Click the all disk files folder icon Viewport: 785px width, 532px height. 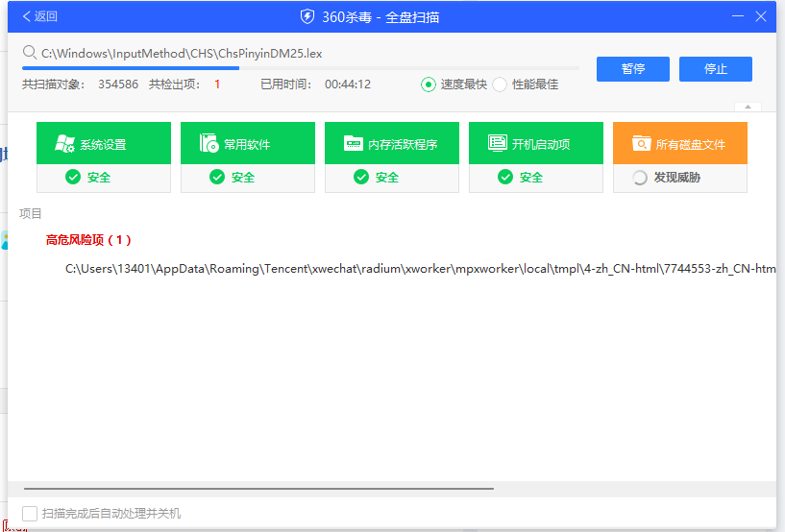(x=642, y=144)
